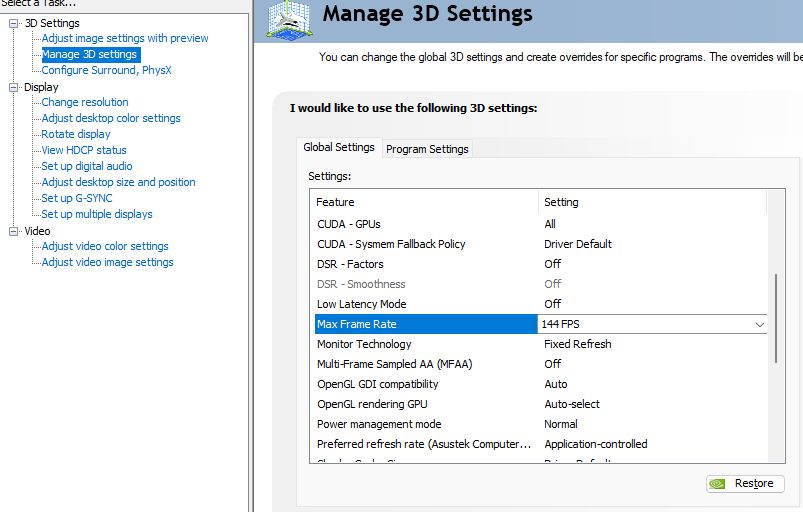The height and width of the screenshot is (512, 803).
Task: Open Set up multiple displays page
Action: click(97, 214)
